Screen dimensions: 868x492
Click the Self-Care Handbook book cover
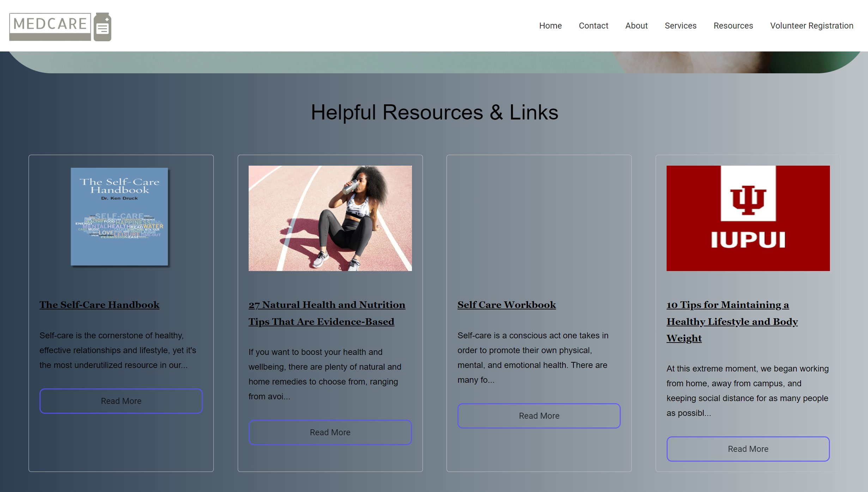120,217
